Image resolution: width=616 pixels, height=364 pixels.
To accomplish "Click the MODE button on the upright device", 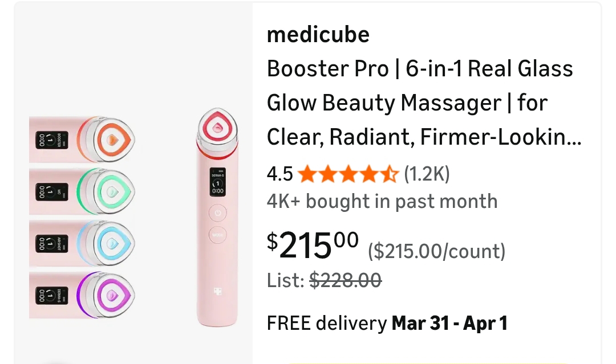I will (218, 234).
